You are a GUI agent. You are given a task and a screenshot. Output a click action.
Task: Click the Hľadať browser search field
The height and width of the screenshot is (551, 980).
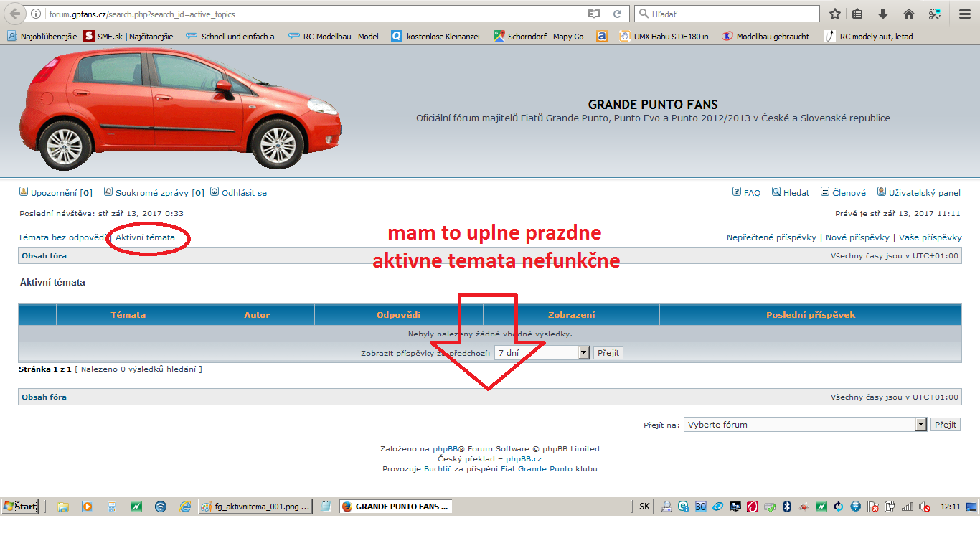pyautogui.click(x=727, y=14)
